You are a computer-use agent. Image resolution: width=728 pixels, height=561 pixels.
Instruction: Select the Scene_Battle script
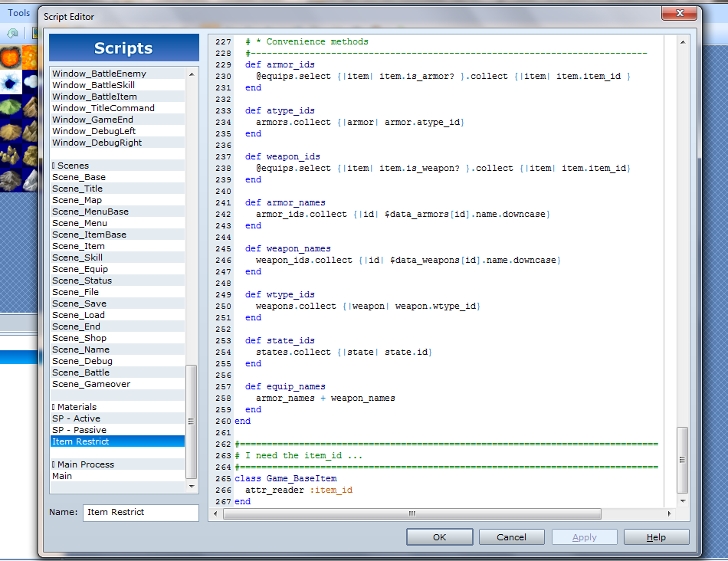point(80,372)
